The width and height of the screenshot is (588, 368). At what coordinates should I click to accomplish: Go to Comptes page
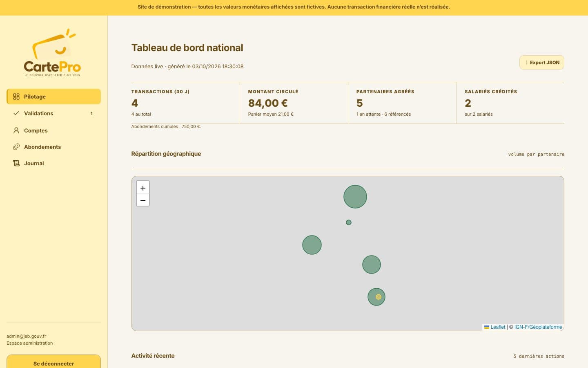tap(53, 130)
